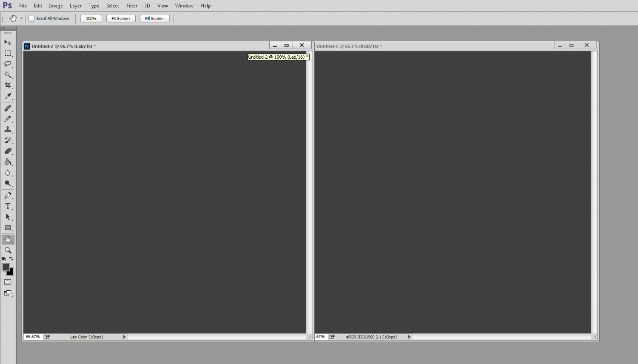
Task: Select the Rectangle shape tool
Action: pos(8,228)
